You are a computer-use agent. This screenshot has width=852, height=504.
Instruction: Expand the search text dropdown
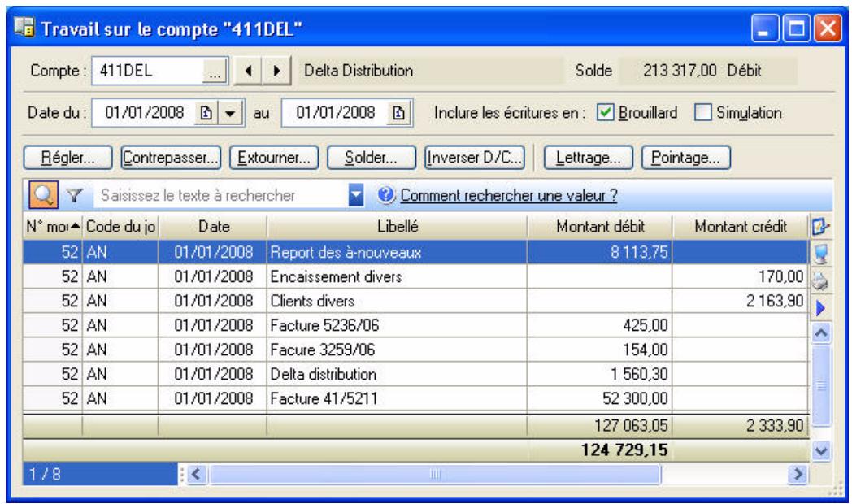[x=356, y=195]
